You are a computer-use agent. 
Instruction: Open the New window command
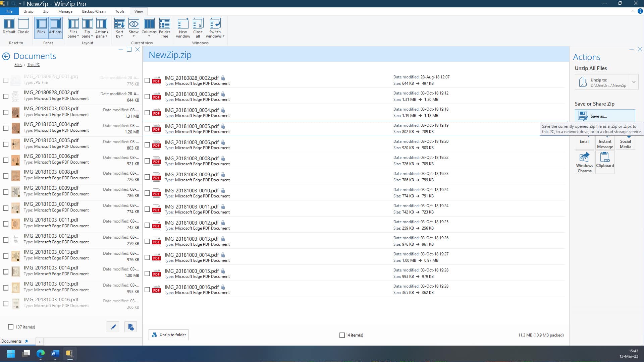183,28
